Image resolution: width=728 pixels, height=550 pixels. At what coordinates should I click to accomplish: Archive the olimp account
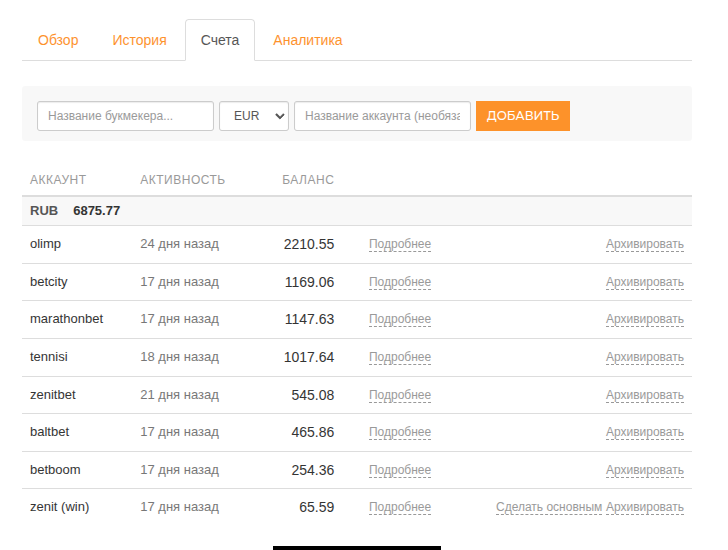pos(644,244)
